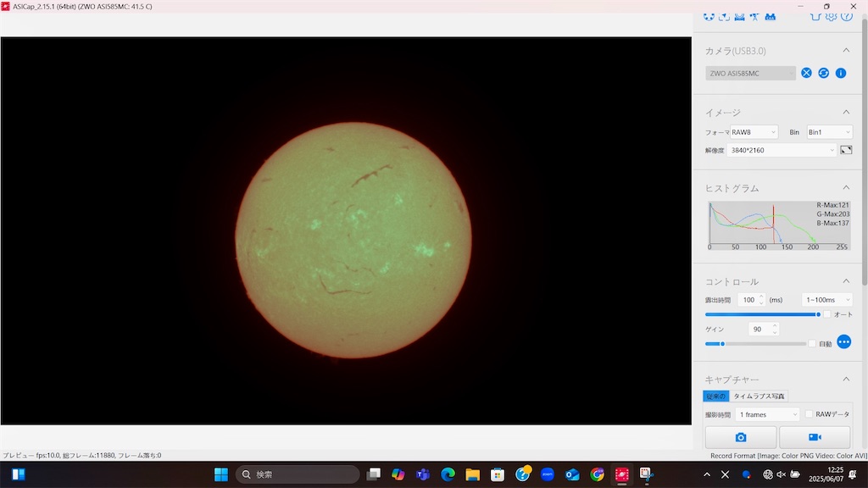868x488 pixels.
Task: Open the 3840*2160 resolution dropdown
Action: tap(781, 150)
